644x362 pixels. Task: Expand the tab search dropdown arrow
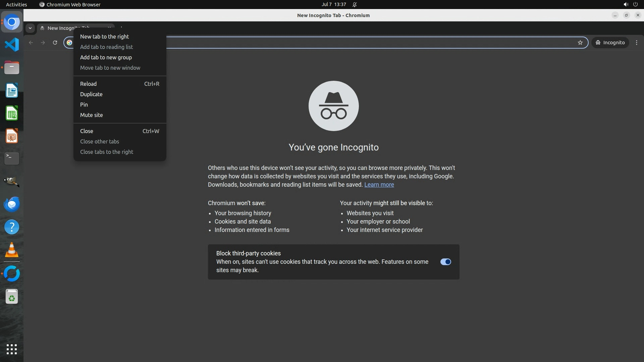pos(30,28)
